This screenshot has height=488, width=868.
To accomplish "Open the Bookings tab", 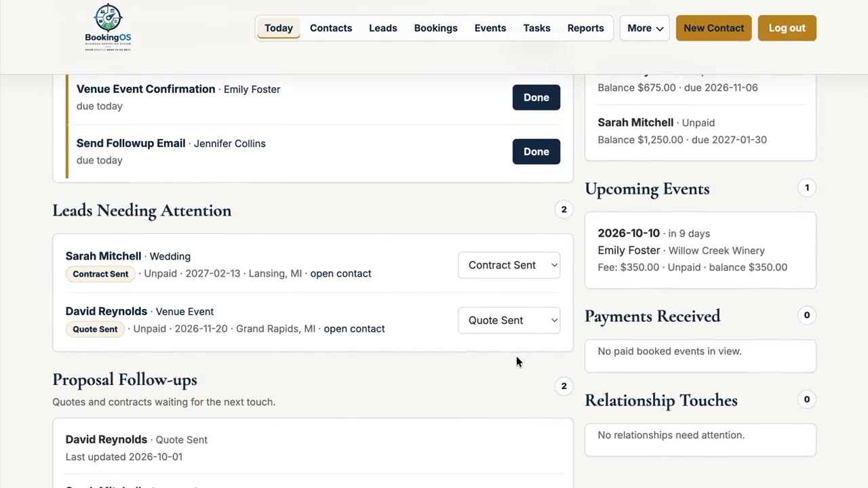I will point(436,28).
